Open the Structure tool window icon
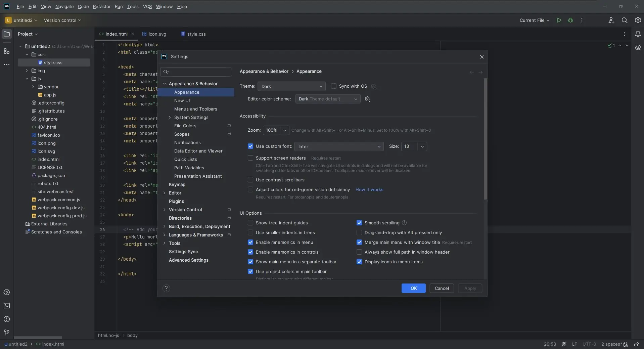The height and width of the screenshot is (349, 644). click(x=7, y=51)
